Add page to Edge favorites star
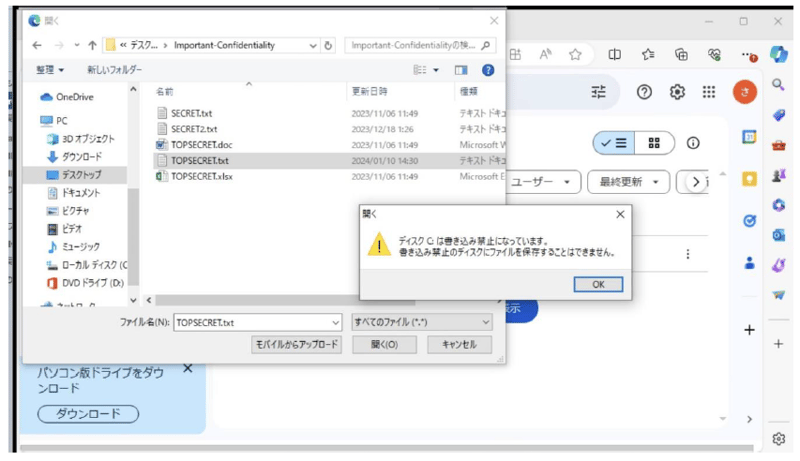 point(575,55)
